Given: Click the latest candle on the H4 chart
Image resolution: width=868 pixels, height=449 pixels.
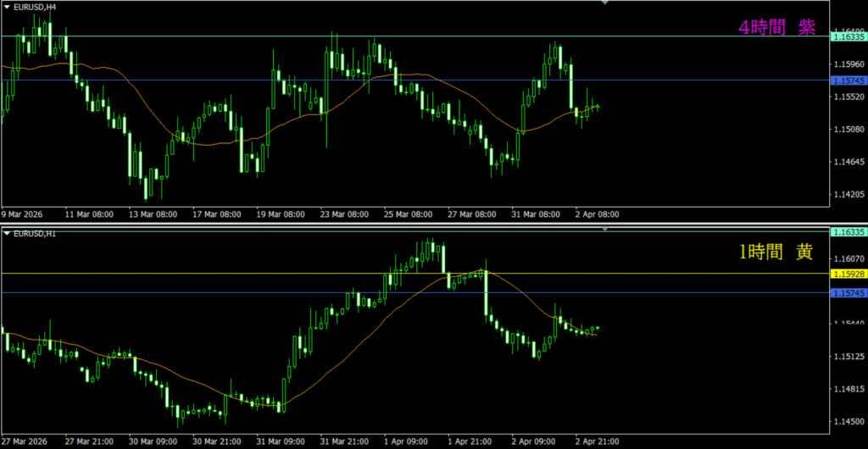Looking at the screenshot, I should point(598,107).
